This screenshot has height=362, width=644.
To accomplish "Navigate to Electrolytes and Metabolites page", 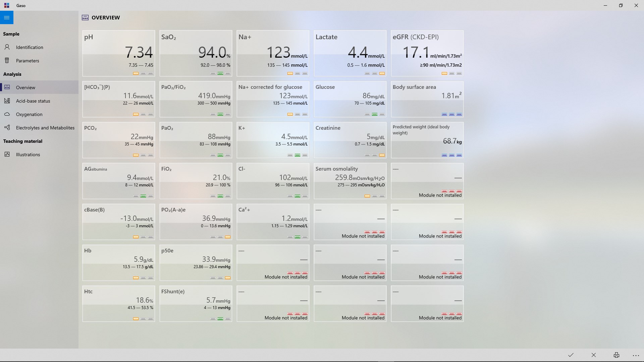I will click(x=45, y=128).
